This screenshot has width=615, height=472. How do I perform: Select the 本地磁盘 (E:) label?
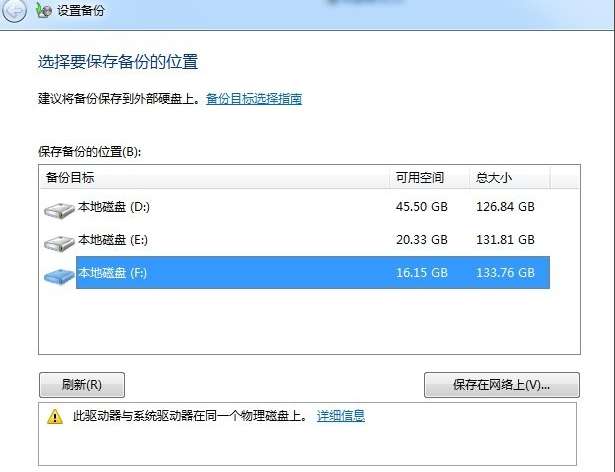[x=114, y=240]
